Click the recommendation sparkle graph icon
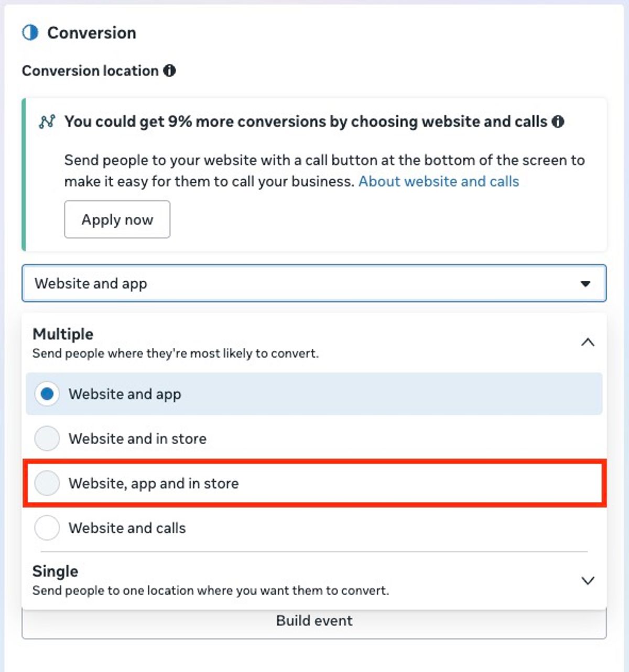Screen dimensions: 629x672 (x=47, y=122)
